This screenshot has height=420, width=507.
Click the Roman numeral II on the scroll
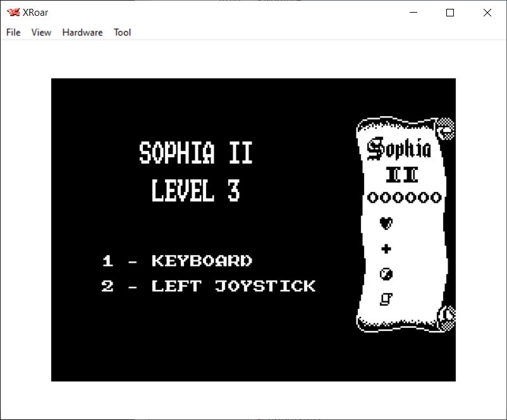click(401, 174)
